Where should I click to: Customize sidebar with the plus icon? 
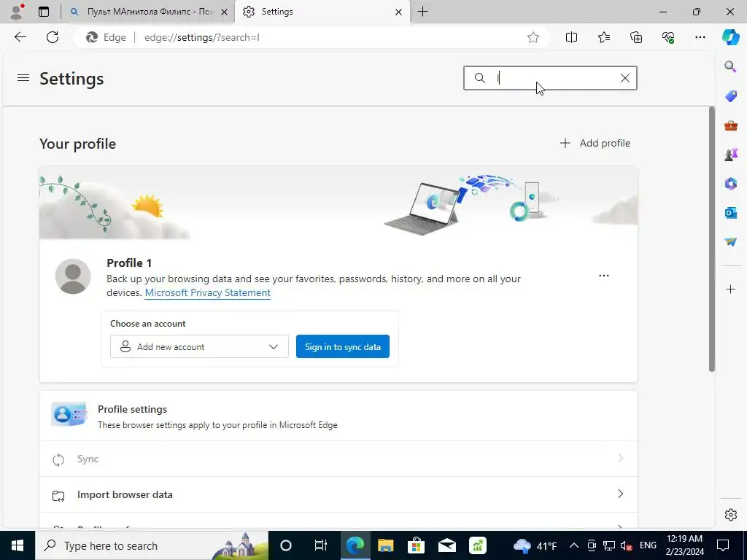[730, 289]
